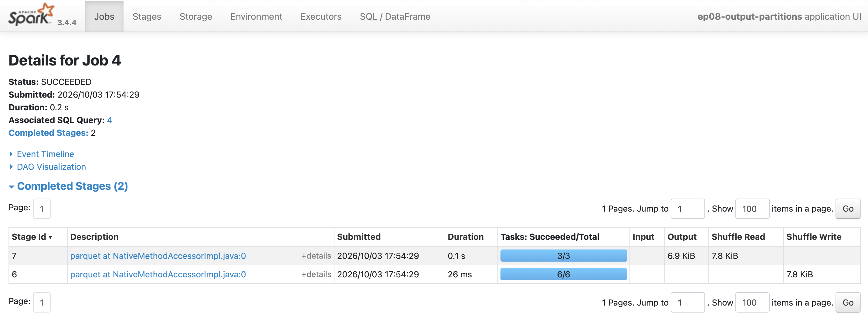868x328 pixels.
Task: Click the ep08-output-partitions application UI title
Action: tap(779, 16)
